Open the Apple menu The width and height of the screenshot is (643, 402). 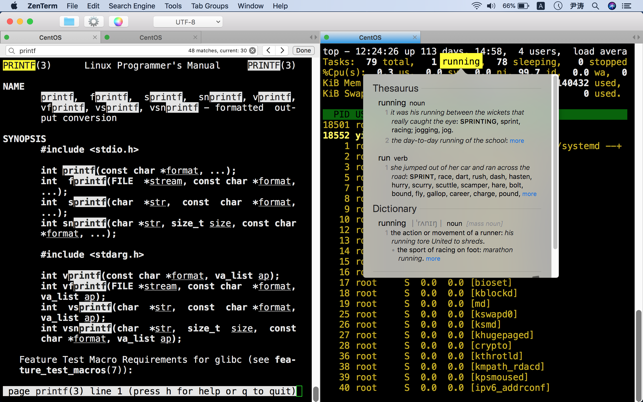pos(14,6)
